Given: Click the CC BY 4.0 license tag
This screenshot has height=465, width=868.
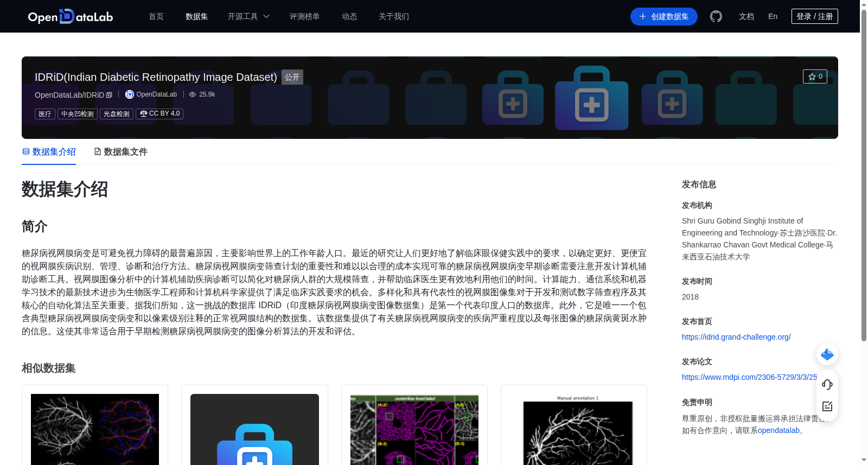Looking at the screenshot, I should click(x=159, y=113).
